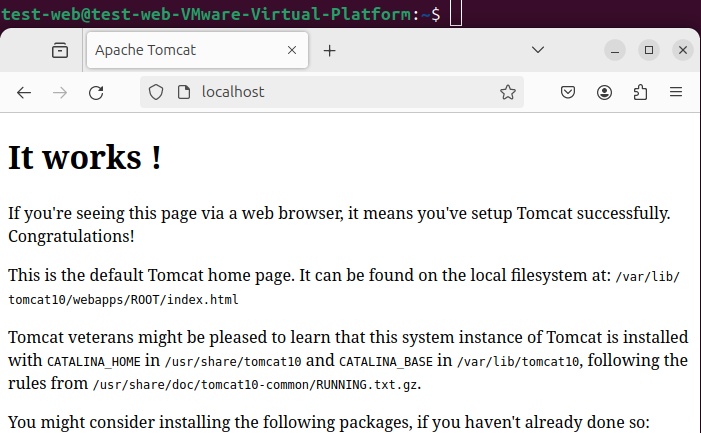Save page to Pocket
Image resolution: width=701 pixels, height=433 pixels.
tap(568, 92)
